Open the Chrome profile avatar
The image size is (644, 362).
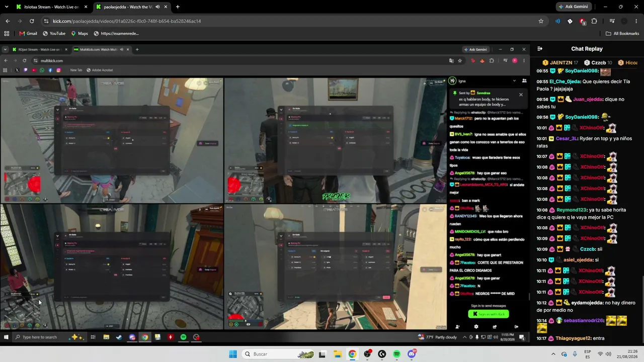tap(624, 21)
